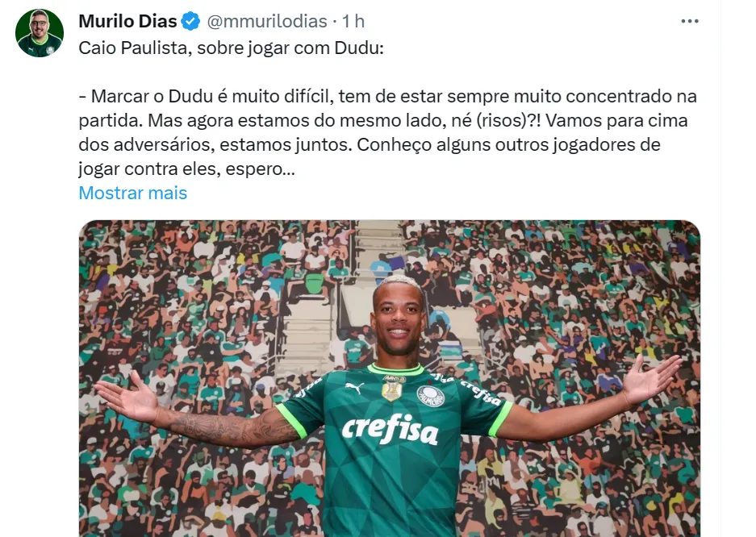Click the gold champion badge on jersey
Image resolution: width=756 pixels, height=537 pixels.
pos(392,389)
